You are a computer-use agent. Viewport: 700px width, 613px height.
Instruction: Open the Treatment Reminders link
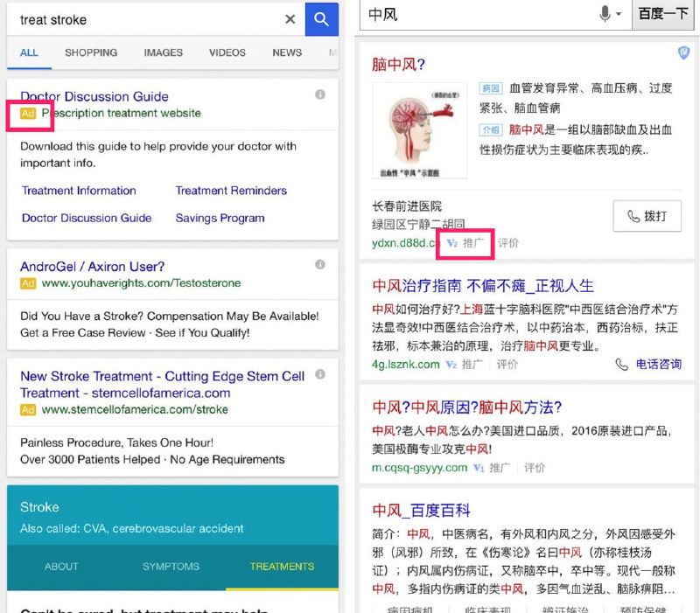[x=231, y=191]
